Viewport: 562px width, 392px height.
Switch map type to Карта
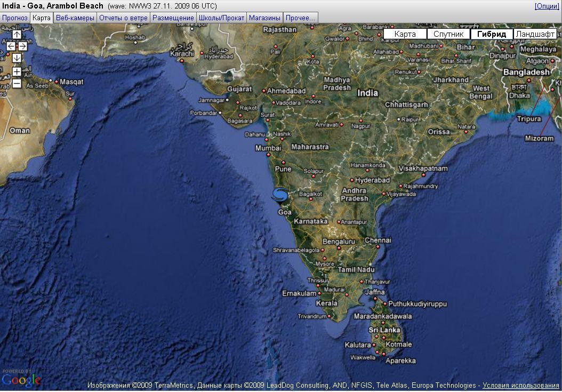click(x=405, y=34)
